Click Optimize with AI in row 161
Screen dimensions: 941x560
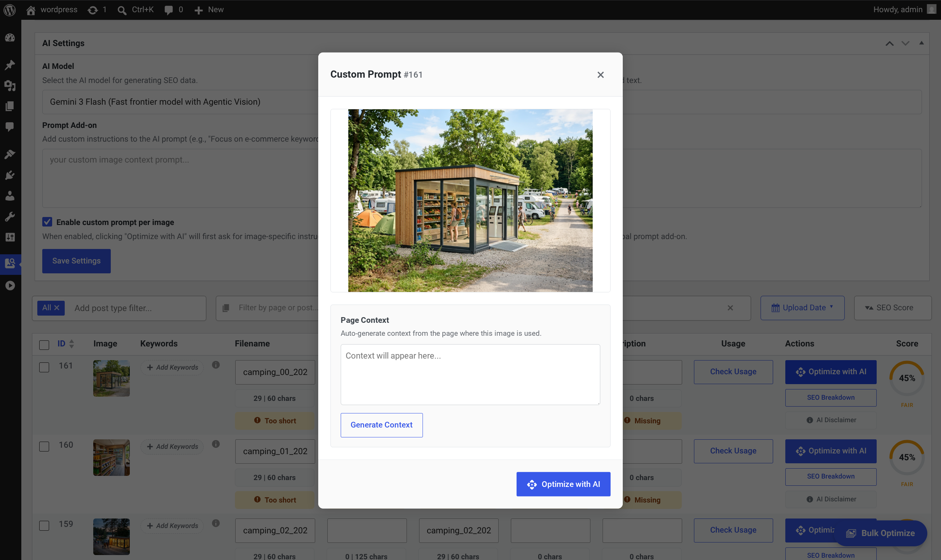point(831,372)
